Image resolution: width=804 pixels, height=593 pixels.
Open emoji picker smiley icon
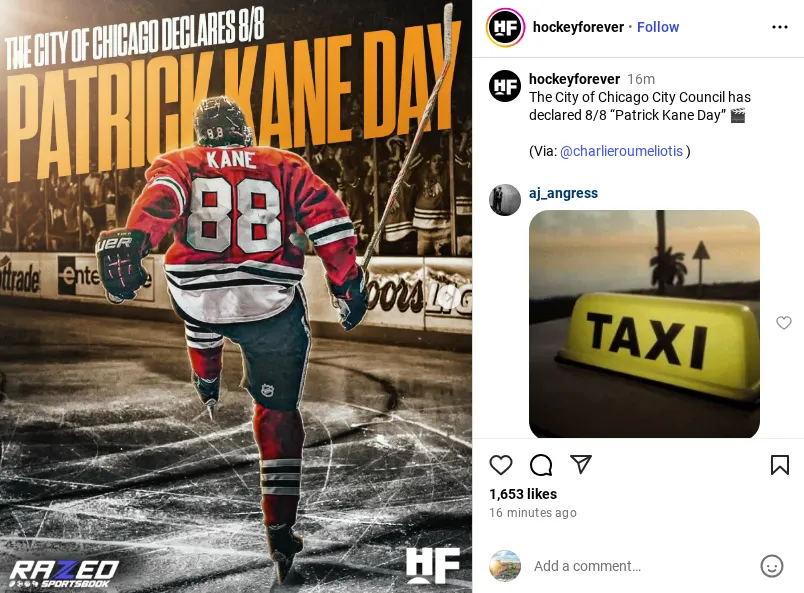coord(772,566)
